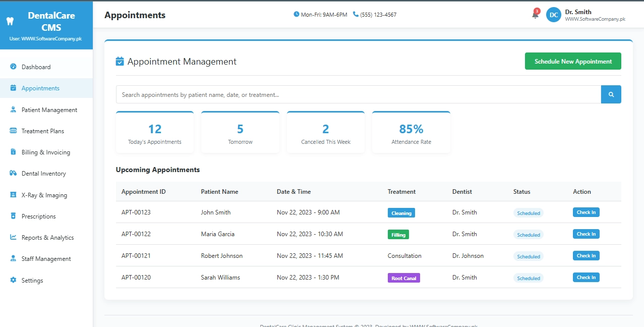Click the Dental Inventory sidebar icon
The image size is (644, 327).
13,174
